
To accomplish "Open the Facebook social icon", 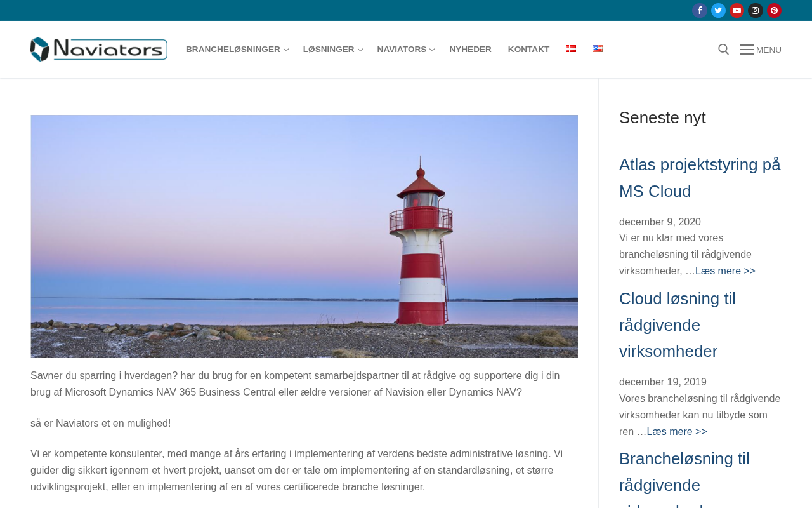I will (x=700, y=10).
